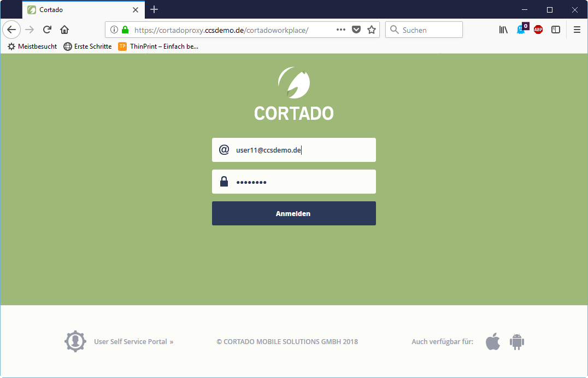This screenshot has width=588, height=378.
Task: Open ThinPrint – Einfach be... bookmark
Action: coord(158,46)
